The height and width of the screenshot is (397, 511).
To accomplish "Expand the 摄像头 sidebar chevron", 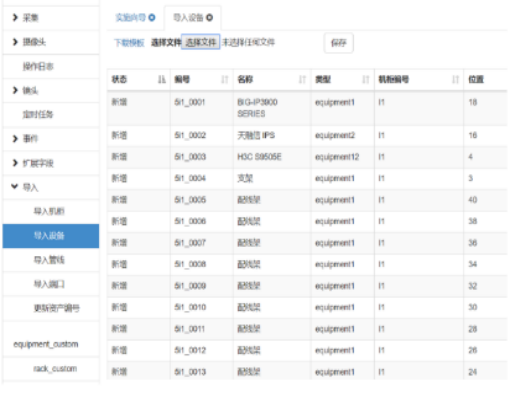I will (15, 42).
